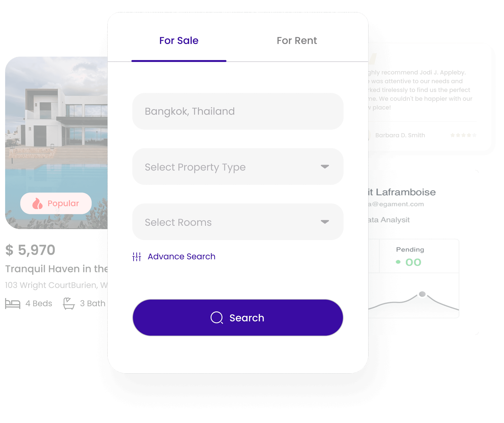Click the purple Search button
This screenshot has width=504, height=423.
point(238,318)
